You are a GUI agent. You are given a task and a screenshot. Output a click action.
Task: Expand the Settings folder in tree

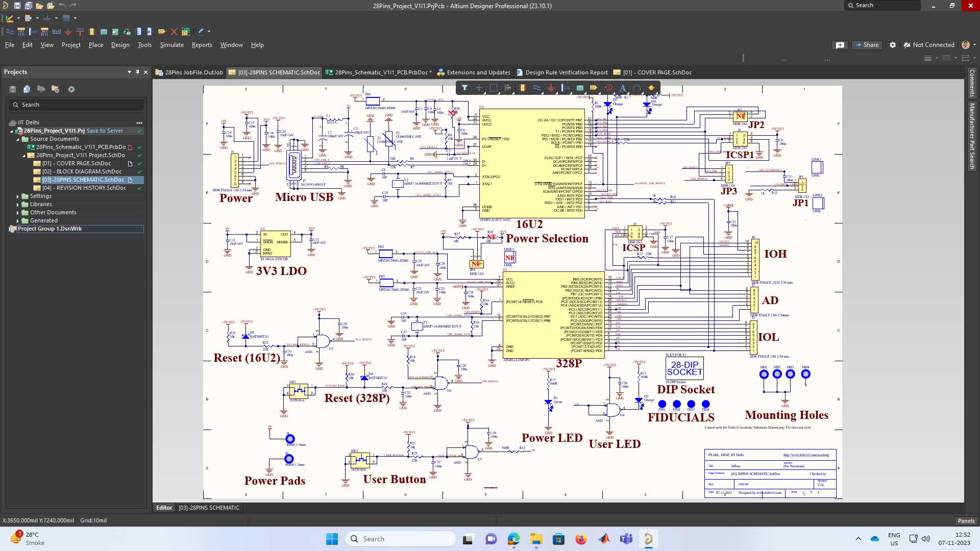click(x=18, y=196)
